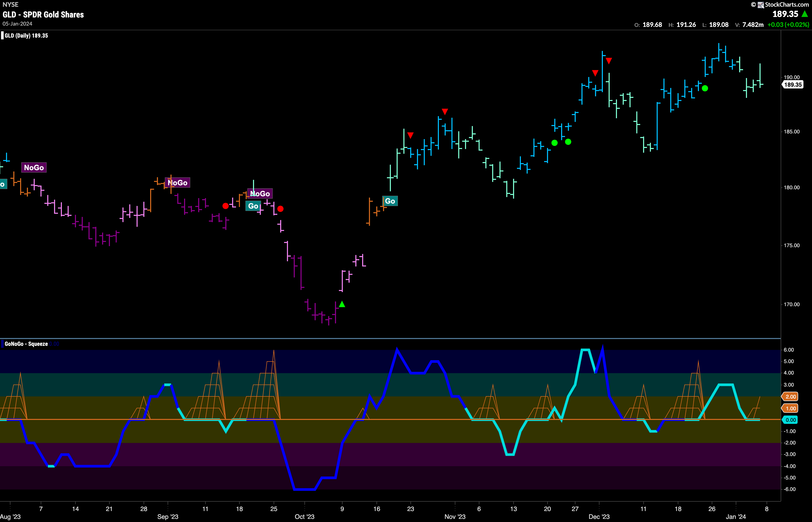Screen dimensions: 812x522
Task: Click the StockCharts.com logo icon
Action: (x=761, y=5)
